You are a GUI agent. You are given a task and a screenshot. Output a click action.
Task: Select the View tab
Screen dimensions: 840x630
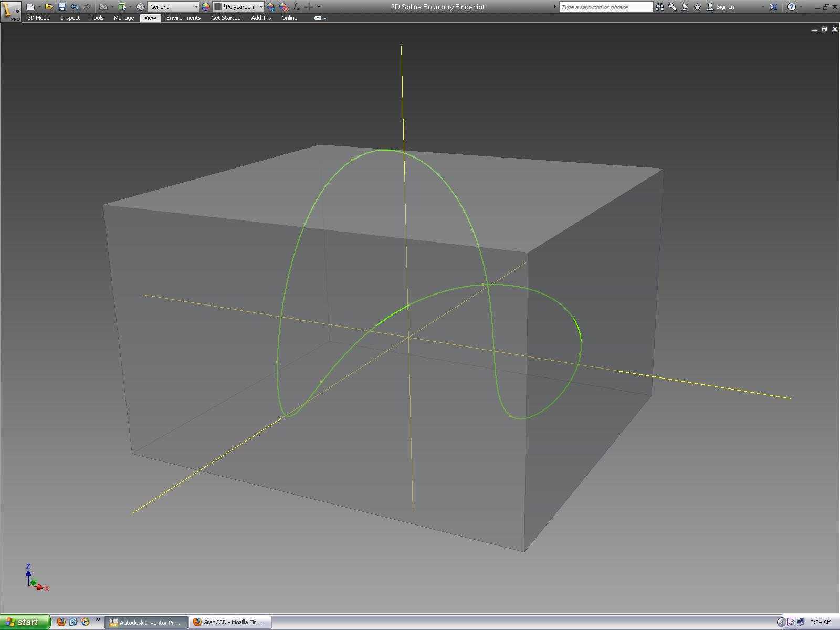[x=150, y=18]
